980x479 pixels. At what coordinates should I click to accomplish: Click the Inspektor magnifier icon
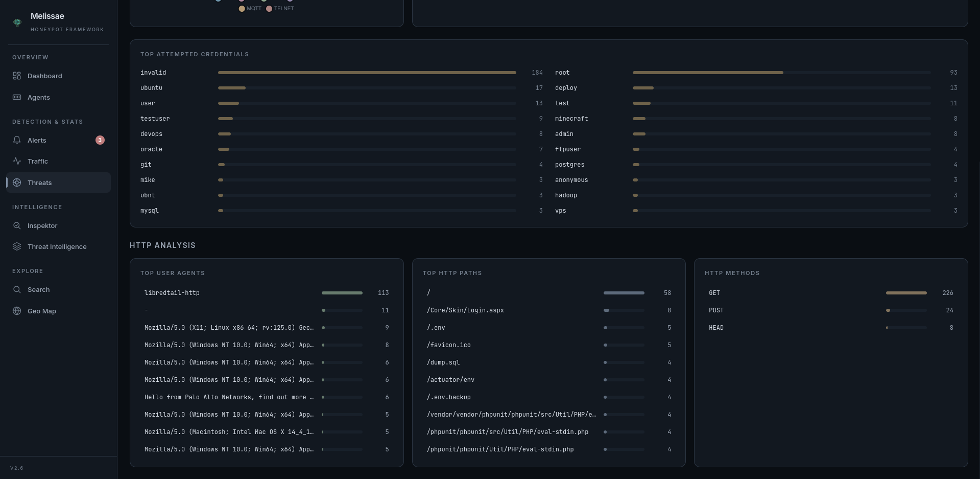[x=17, y=225]
